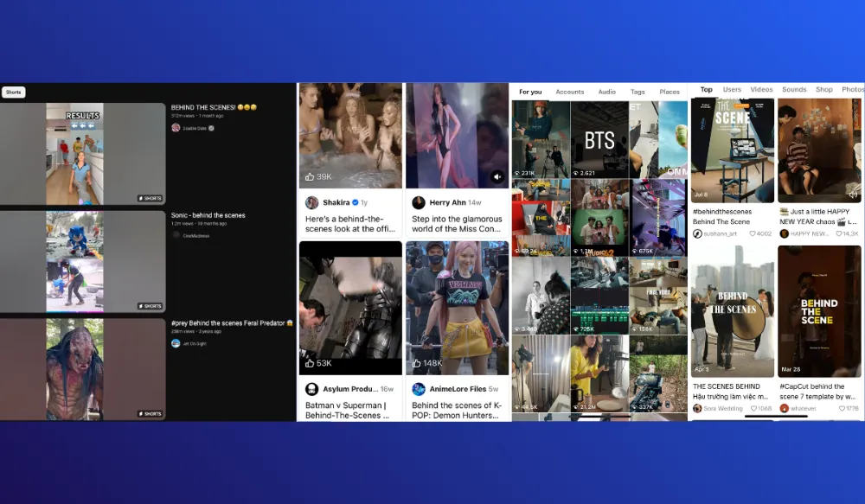
Task: Toggle sound on HAPPY NEW YEAR video
Action: pos(854,195)
